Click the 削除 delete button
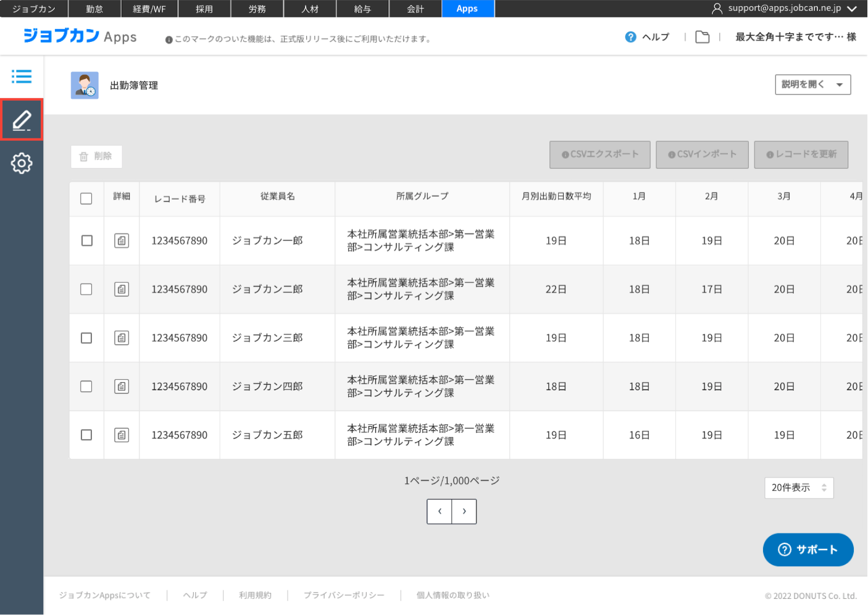 96,157
